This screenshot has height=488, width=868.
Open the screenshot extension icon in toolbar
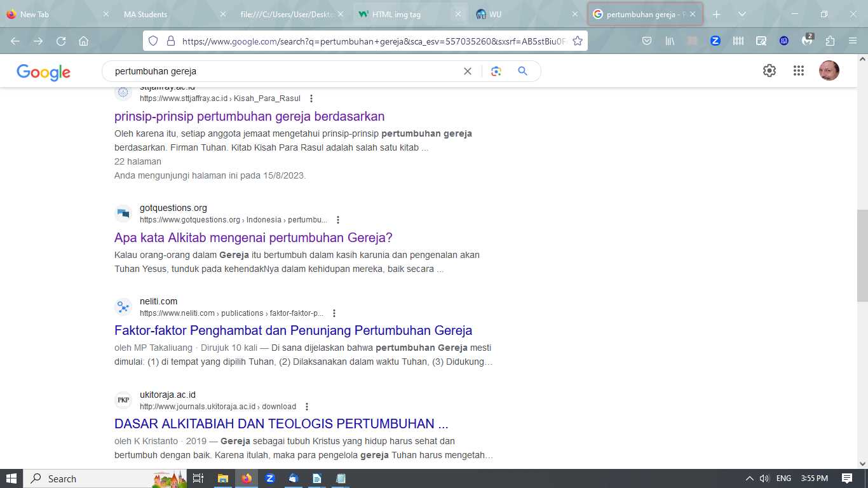point(761,41)
